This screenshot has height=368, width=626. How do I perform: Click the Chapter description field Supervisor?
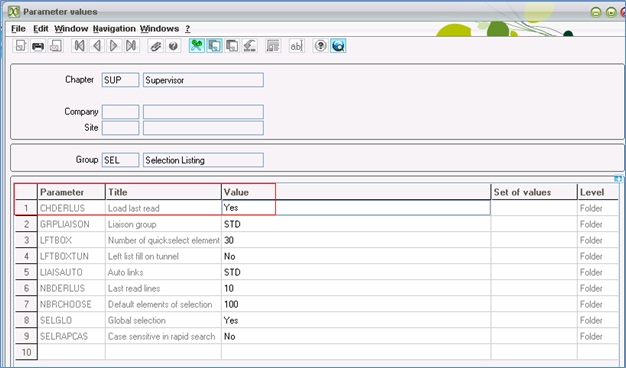coord(203,80)
